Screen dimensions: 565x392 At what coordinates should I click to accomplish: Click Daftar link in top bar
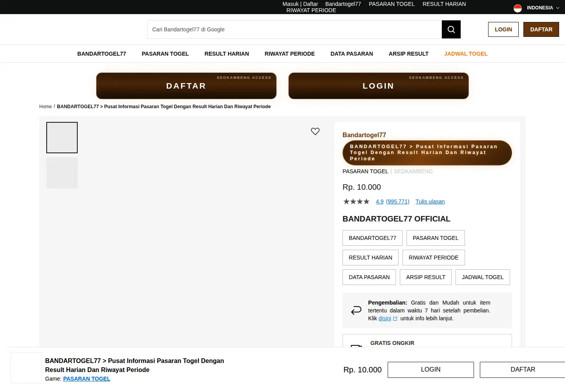310,4
